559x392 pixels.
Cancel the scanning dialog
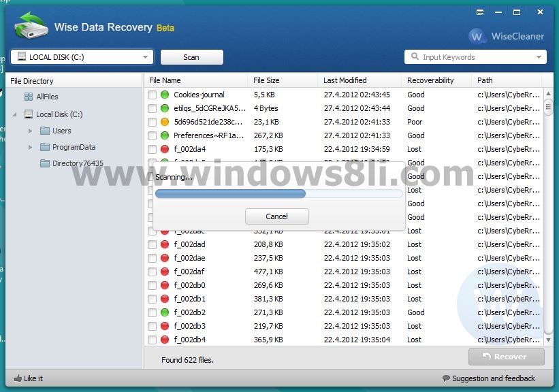pyautogui.click(x=277, y=216)
